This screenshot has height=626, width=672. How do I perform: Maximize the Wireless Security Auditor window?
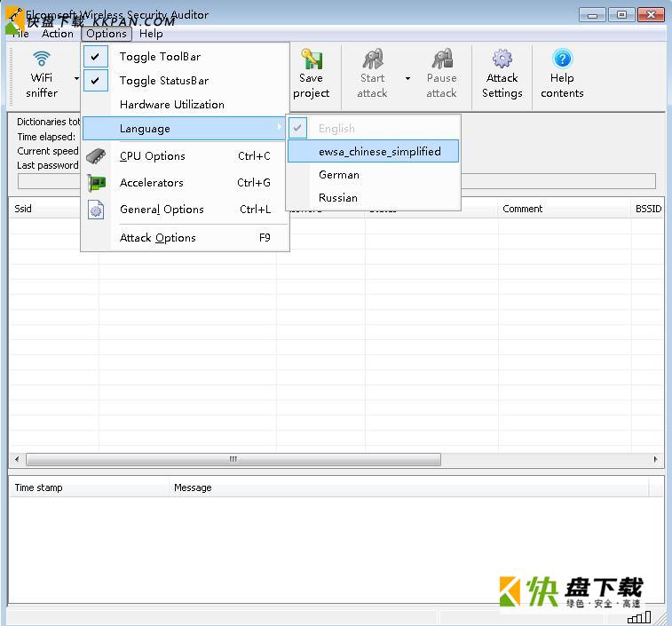pyautogui.click(x=621, y=15)
